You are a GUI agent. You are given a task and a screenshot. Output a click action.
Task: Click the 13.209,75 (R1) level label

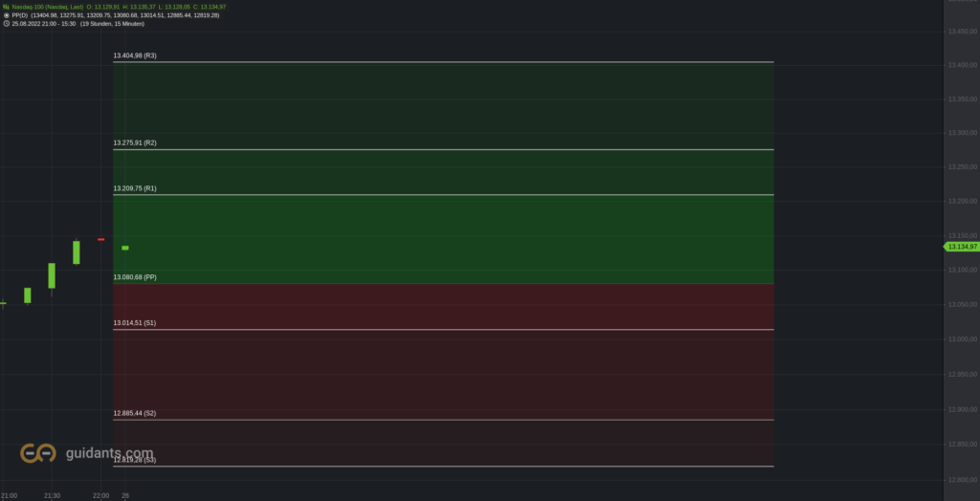tap(135, 188)
